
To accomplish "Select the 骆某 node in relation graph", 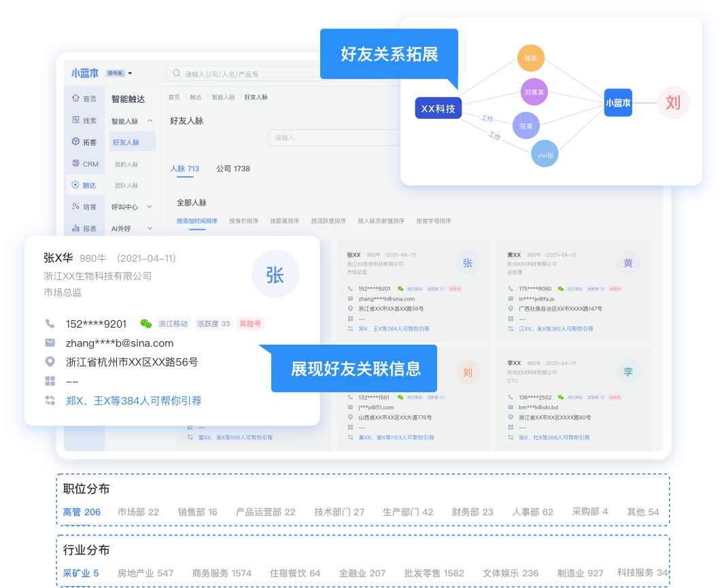I will click(530, 58).
